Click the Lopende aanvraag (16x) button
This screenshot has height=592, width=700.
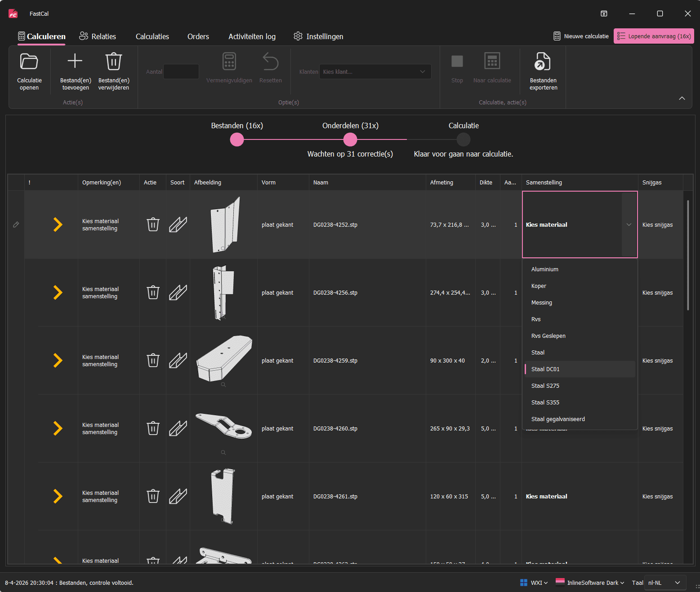(654, 36)
